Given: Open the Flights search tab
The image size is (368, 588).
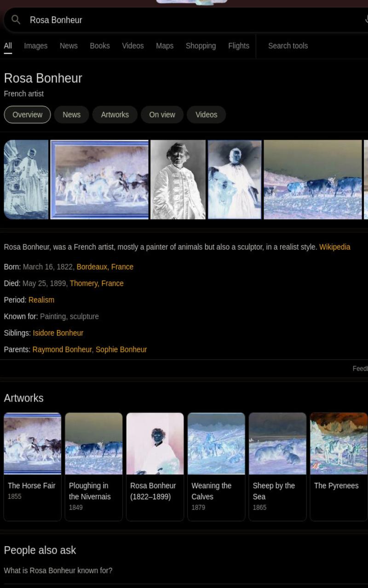Looking at the screenshot, I should coord(239,46).
